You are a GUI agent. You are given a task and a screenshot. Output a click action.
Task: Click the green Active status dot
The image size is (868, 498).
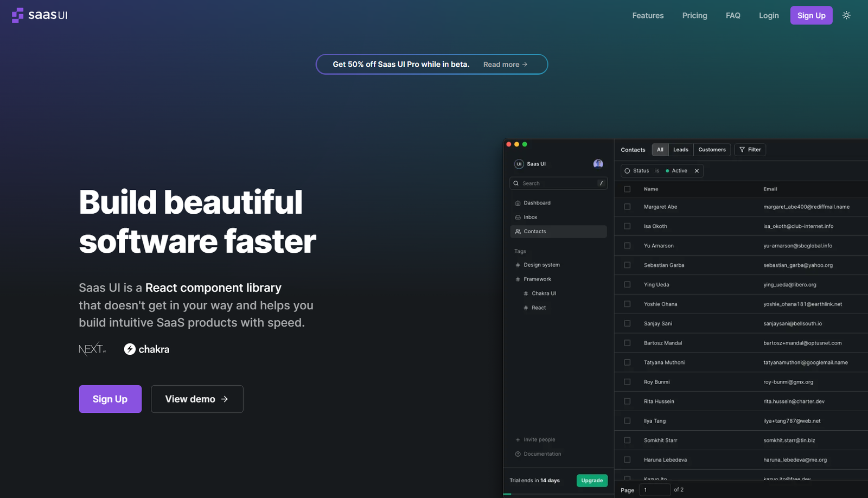pos(667,171)
